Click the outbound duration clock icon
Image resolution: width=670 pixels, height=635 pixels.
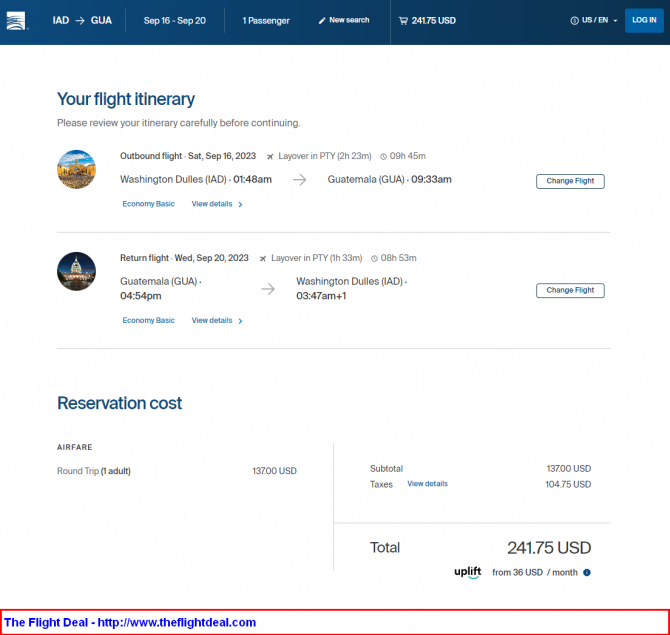point(383,156)
